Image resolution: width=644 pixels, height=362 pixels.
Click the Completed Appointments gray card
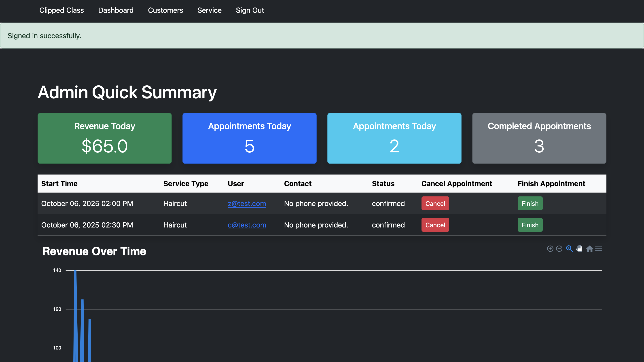[539, 138]
